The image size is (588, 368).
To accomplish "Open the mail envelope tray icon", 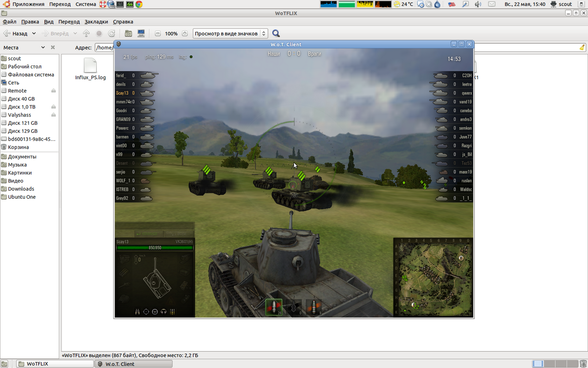I will [492, 4].
